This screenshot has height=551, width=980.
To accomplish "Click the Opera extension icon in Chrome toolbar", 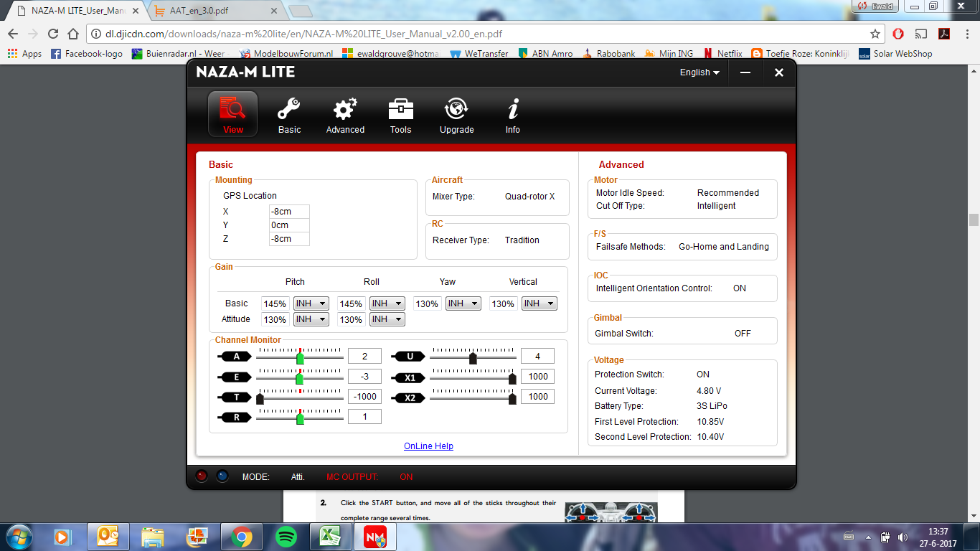I will coord(898,34).
